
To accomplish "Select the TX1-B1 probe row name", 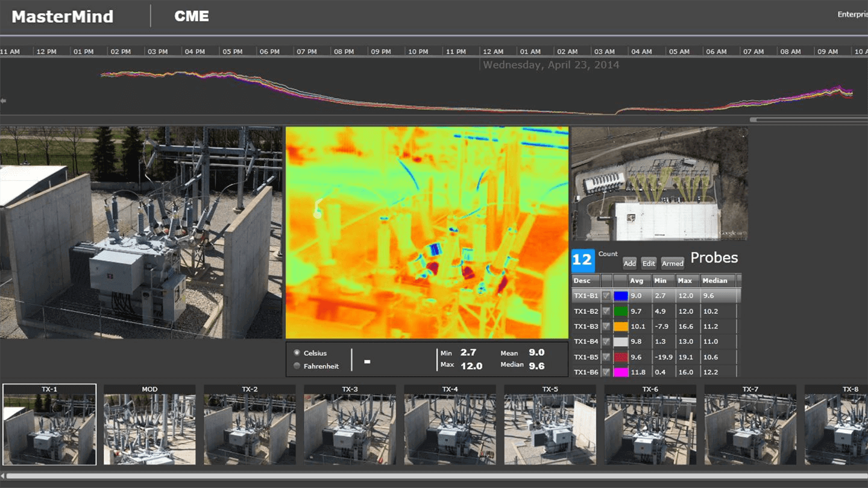I will [586, 296].
